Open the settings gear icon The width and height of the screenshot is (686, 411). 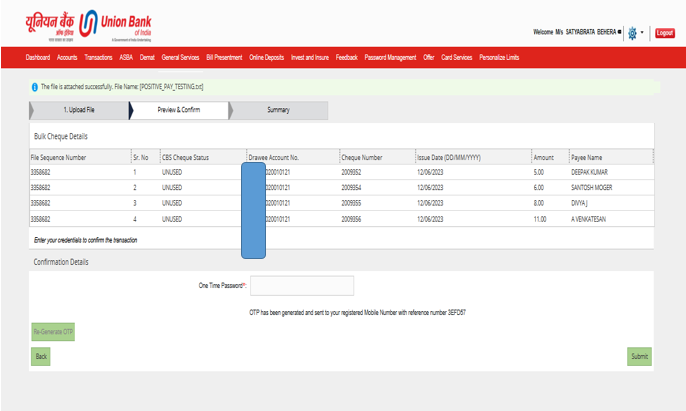tap(632, 33)
